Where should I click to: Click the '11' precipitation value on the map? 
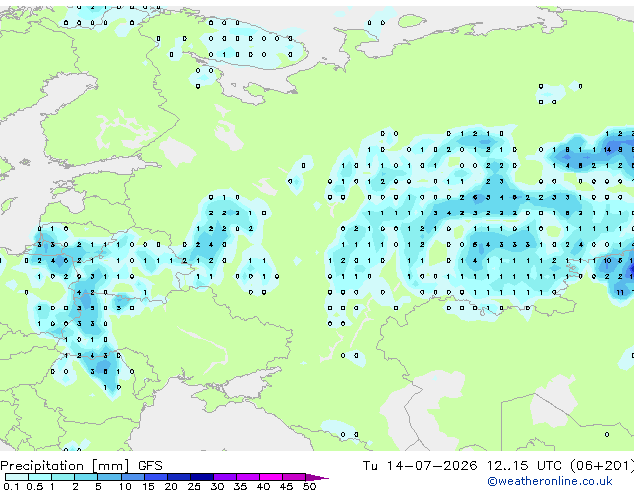[x=620, y=292]
